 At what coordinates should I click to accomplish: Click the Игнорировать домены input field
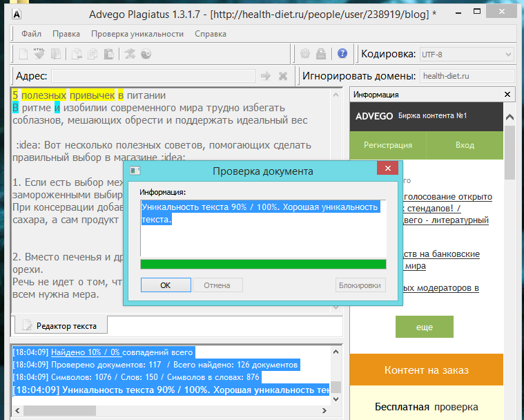click(467, 76)
